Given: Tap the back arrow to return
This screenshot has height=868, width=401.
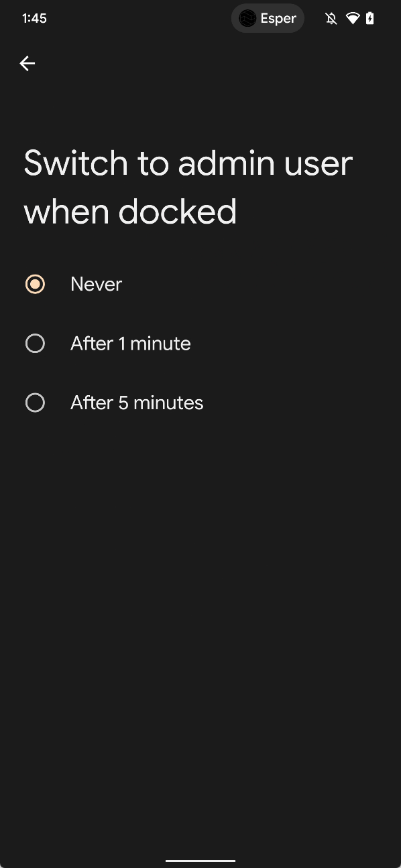Looking at the screenshot, I should 27,63.
